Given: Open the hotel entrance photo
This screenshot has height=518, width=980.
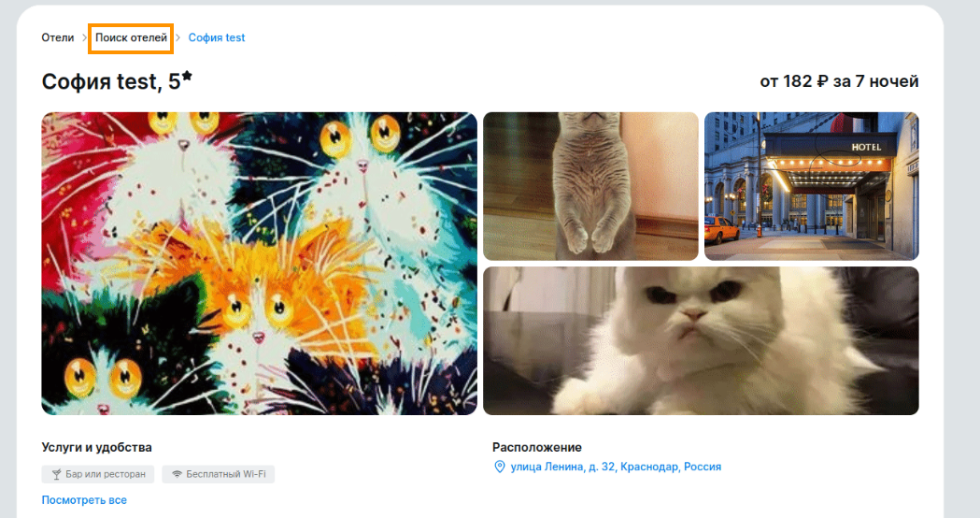Looking at the screenshot, I should [x=811, y=186].
